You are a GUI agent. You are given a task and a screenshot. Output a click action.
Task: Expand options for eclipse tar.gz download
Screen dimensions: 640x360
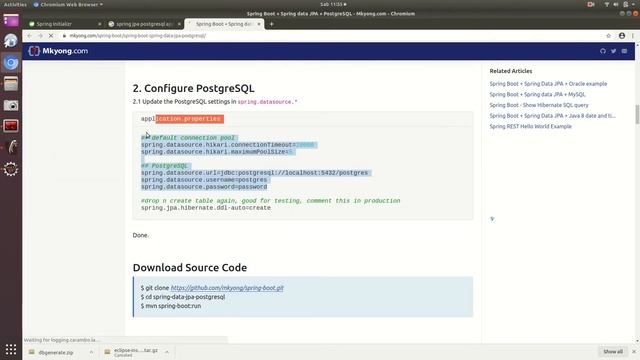click(x=167, y=352)
